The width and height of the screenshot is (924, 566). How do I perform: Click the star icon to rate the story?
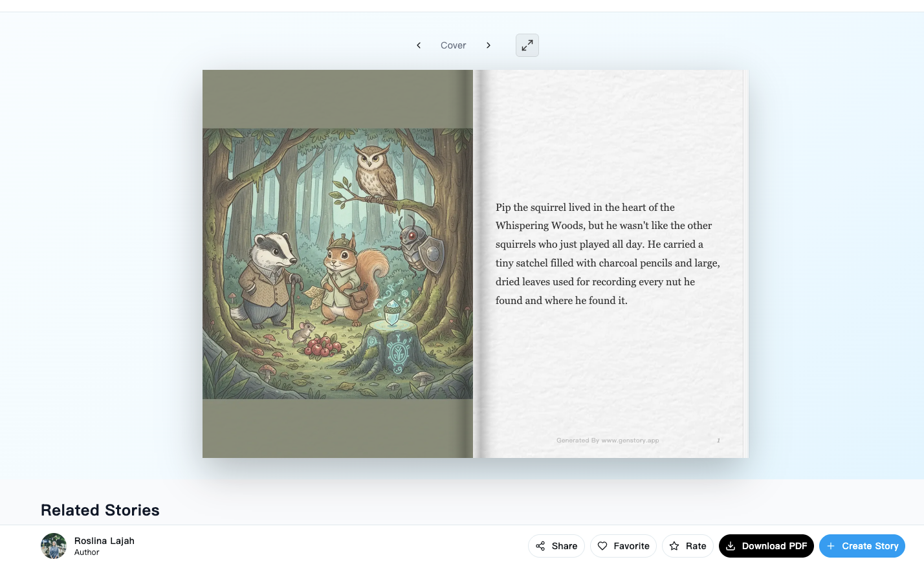coord(674,546)
